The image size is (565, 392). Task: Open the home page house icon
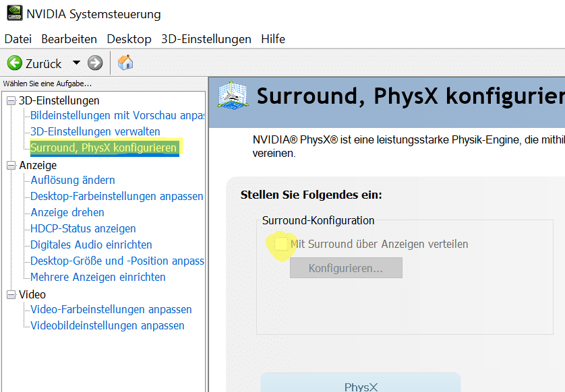[125, 63]
